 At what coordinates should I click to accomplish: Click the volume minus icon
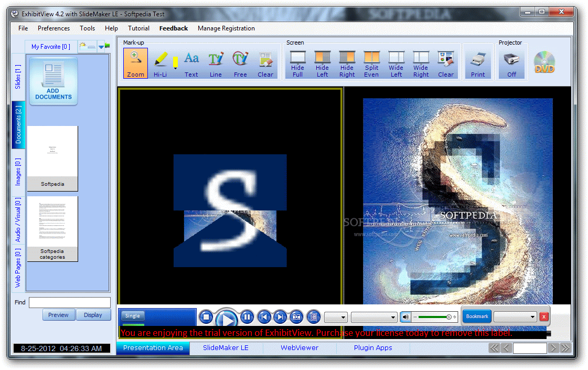coord(415,317)
